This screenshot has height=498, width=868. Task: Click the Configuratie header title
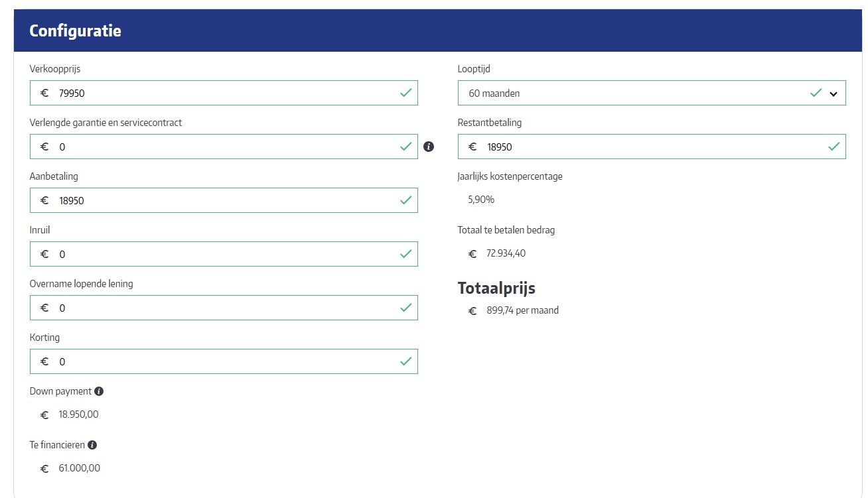point(75,31)
